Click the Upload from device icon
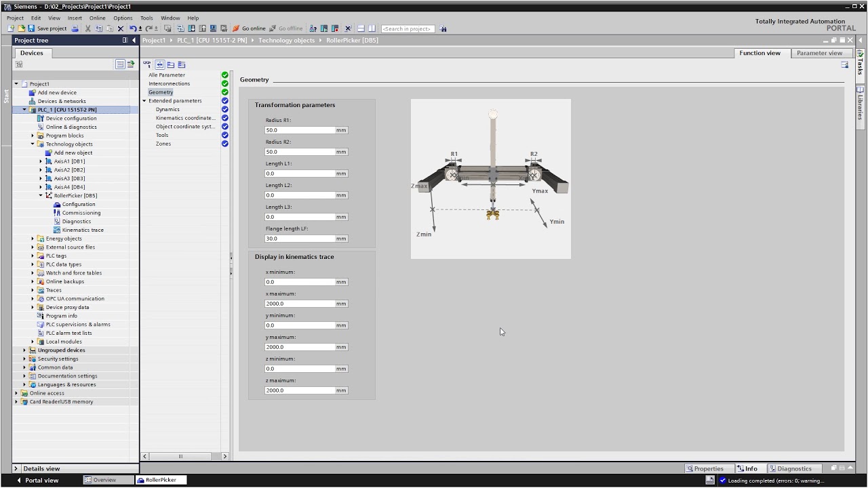The image size is (868, 488). tap(202, 28)
